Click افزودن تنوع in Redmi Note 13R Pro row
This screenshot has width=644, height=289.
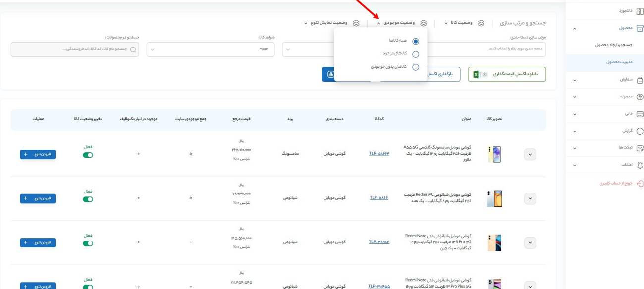click(x=38, y=242)
